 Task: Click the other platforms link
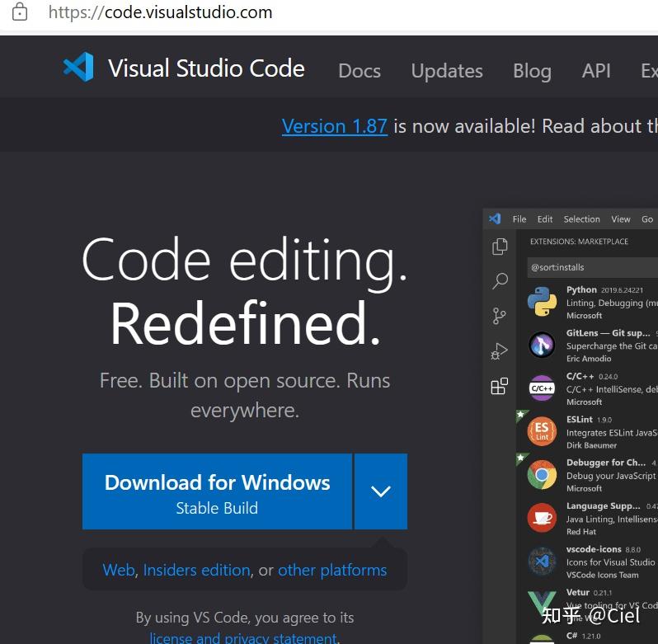click(331, 570)
